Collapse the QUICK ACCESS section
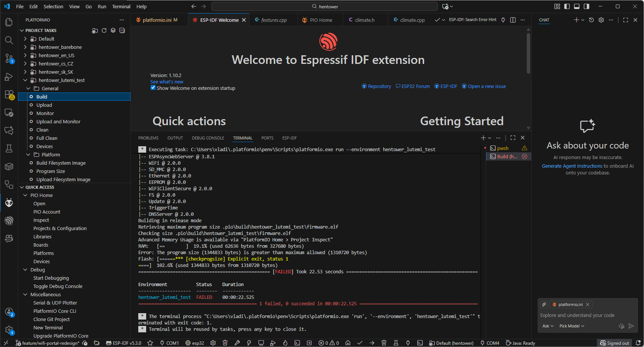This screenshot has height=347, width=644. pyautogui.click(x=22, y=187)
